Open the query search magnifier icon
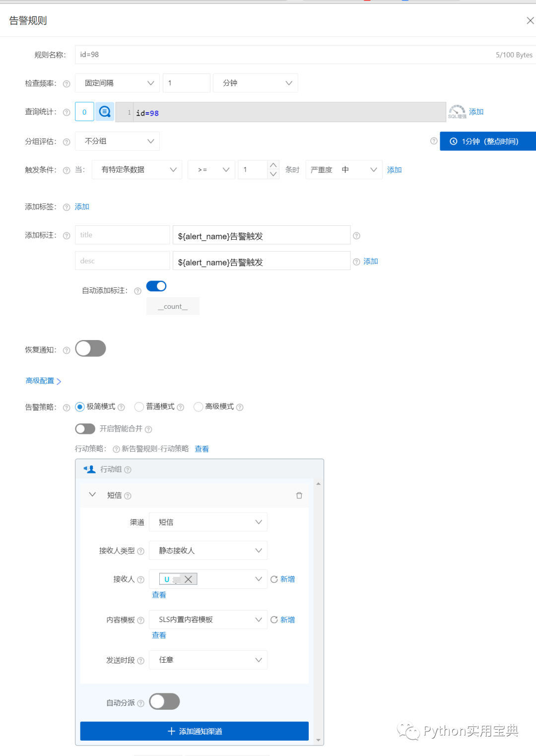The image size is (536, 756). coord(105,112)
